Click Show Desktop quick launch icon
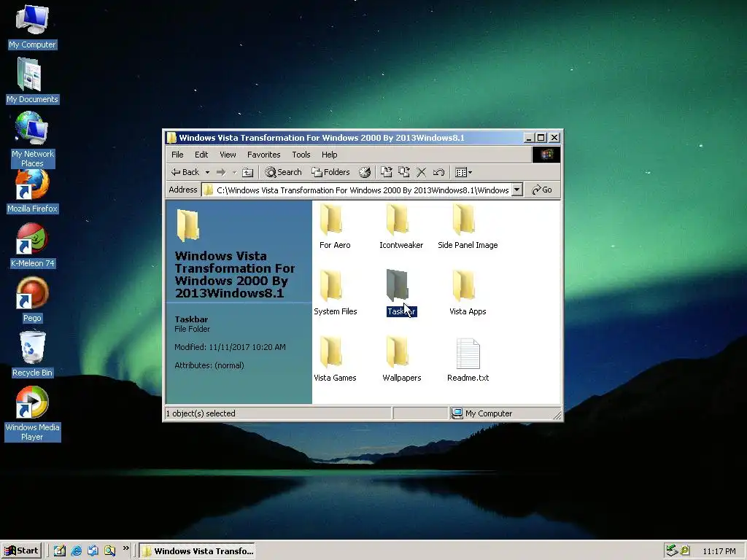The height and width of the screenshot is (560, 747). tap(60, 551)
